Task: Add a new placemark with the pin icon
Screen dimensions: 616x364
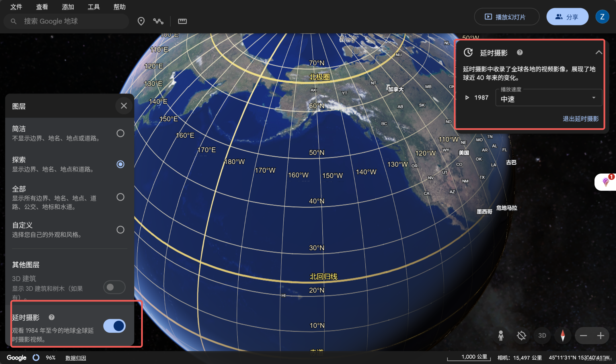Action: point(141,21)
